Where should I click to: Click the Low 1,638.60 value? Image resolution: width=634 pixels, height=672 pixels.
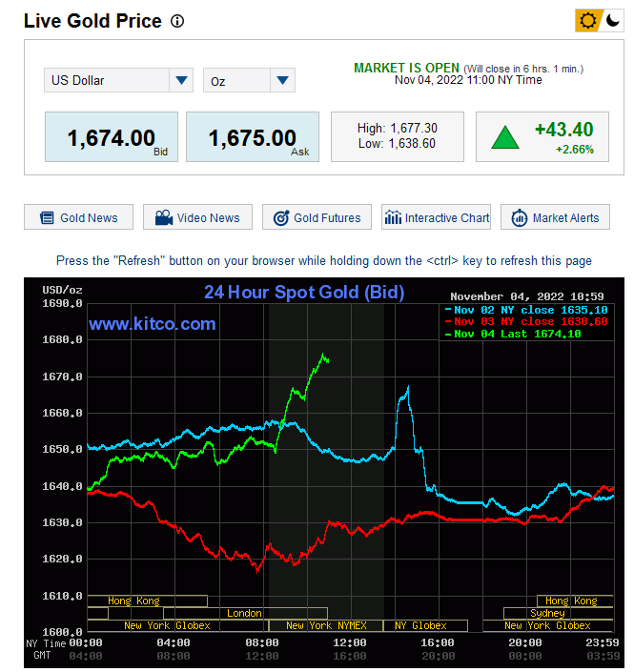coord(397,143)
